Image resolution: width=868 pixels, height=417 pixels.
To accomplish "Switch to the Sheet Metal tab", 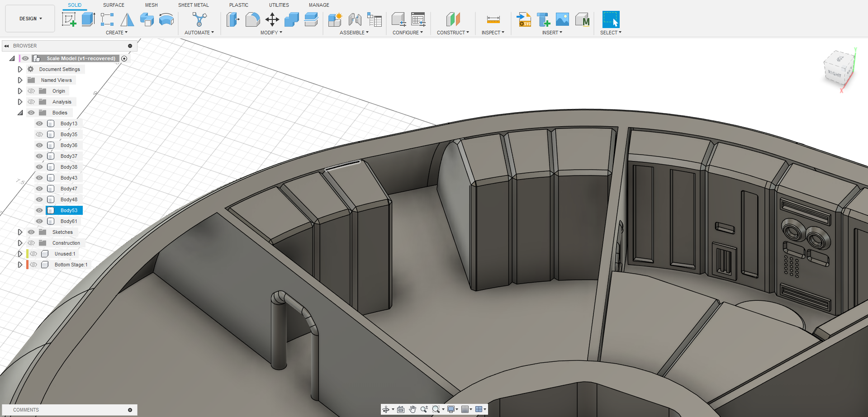I will [194, 5].
